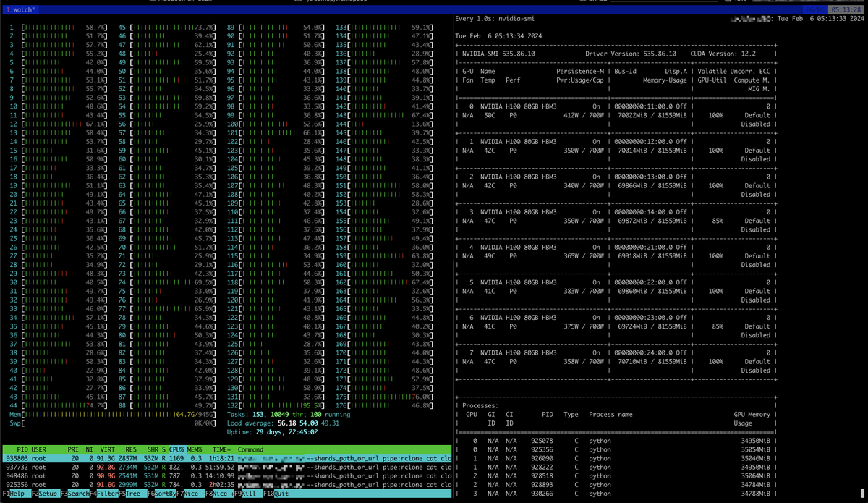Click the 'Every 1.0s: nvidia-smi' header

494,18
